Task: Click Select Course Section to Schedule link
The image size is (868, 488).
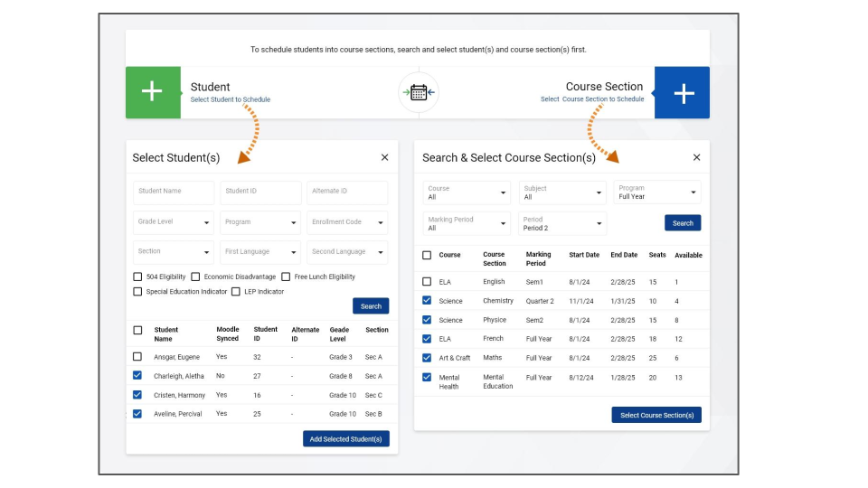Action: (x=592, y=99)
